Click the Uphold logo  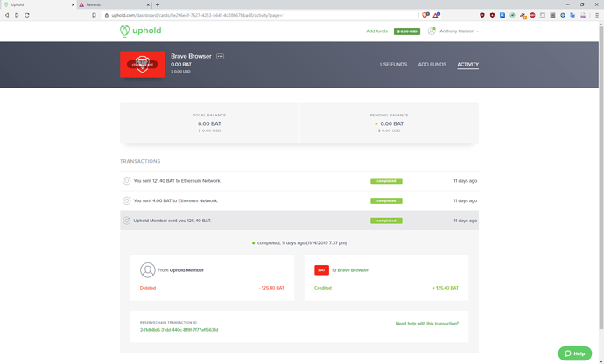click(x=141, y=31)
